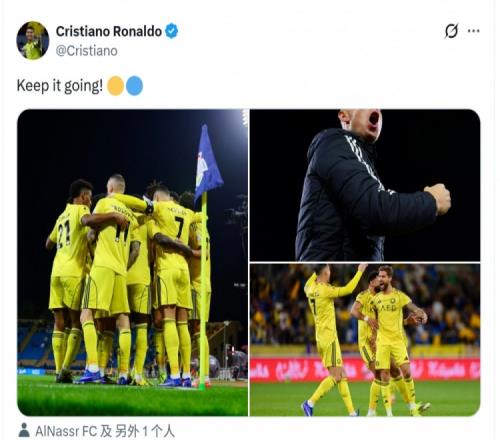Click the blue circle emoji
The image size is (500, 440).
(134, 86)
